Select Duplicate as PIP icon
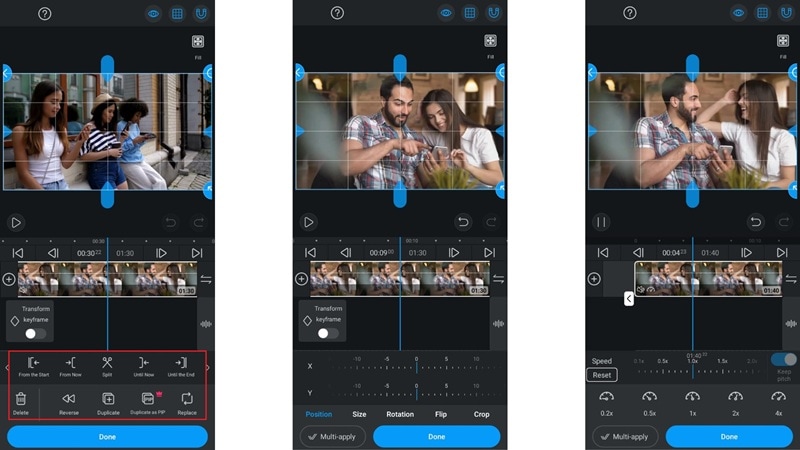This screenshot has width=800, height=450. 148,398
